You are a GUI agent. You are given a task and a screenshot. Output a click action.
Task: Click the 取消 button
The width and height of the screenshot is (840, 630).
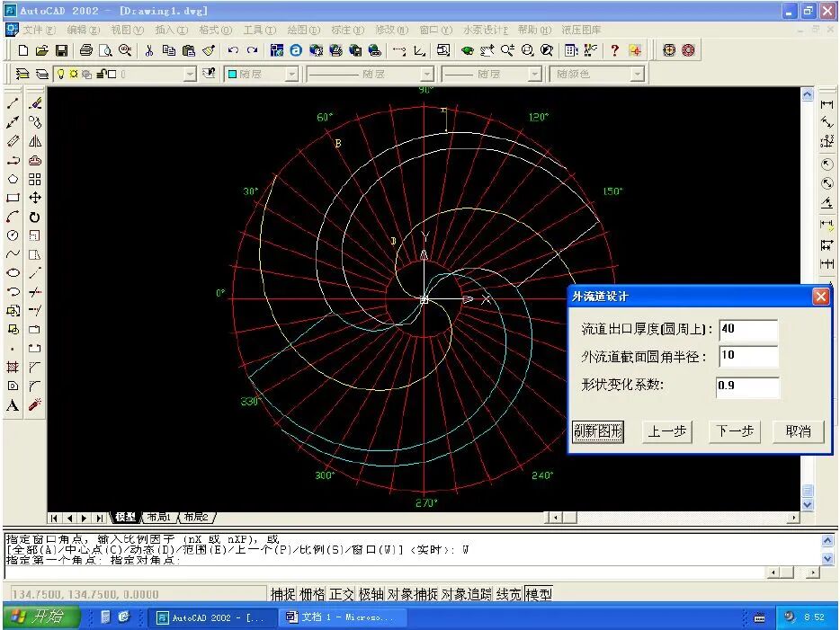tap(799, 431)
